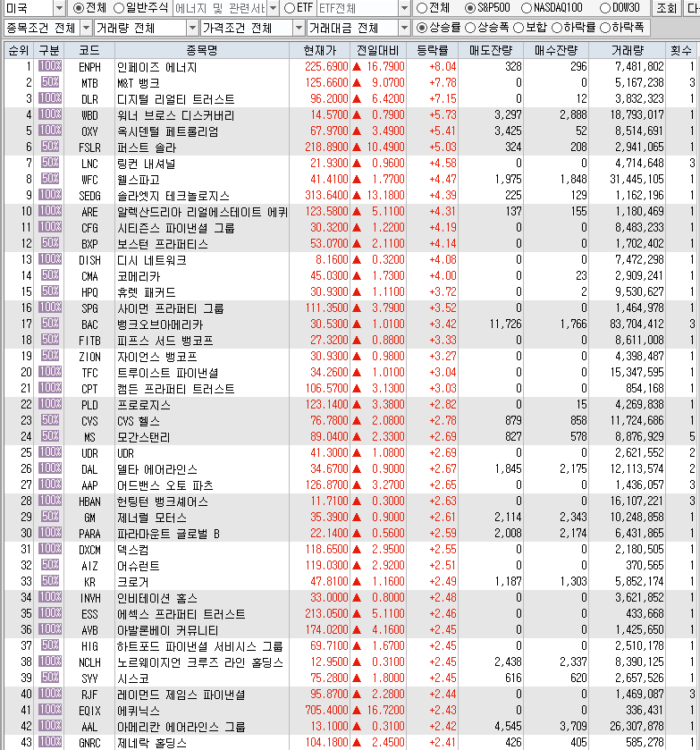Sort by the 매수잔량 column header
700x750 pixels.
(555, 50)
